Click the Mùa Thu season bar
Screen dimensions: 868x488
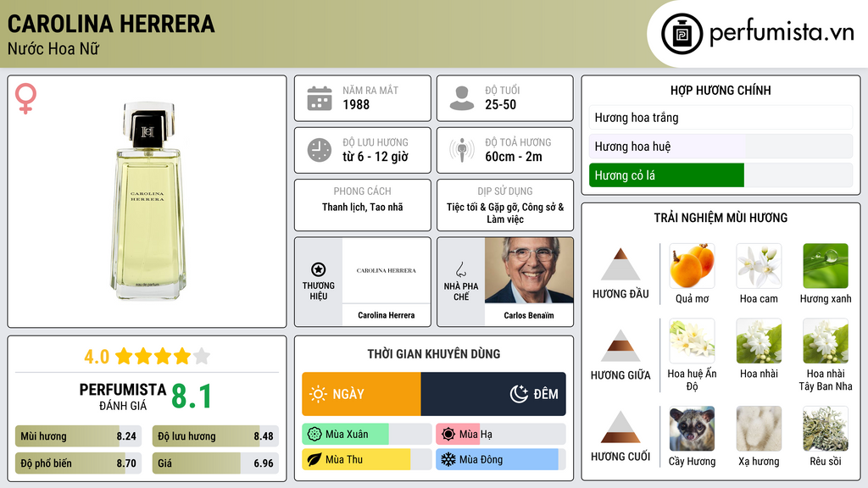pos(366,459)
